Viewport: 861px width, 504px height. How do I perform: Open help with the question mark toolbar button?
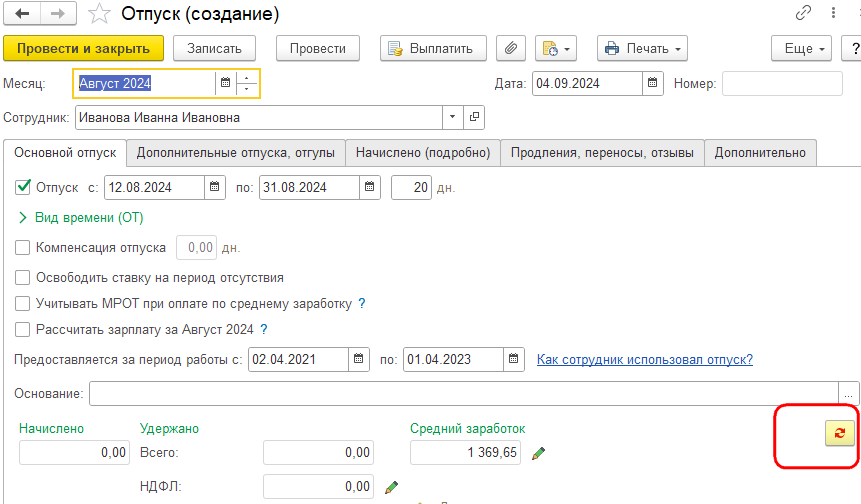853,48
